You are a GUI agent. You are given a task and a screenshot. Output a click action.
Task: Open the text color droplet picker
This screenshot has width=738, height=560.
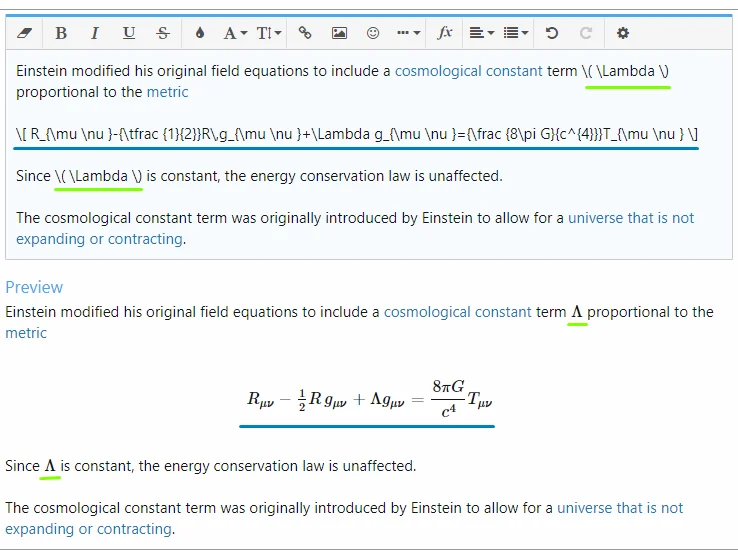click(200, 33)
